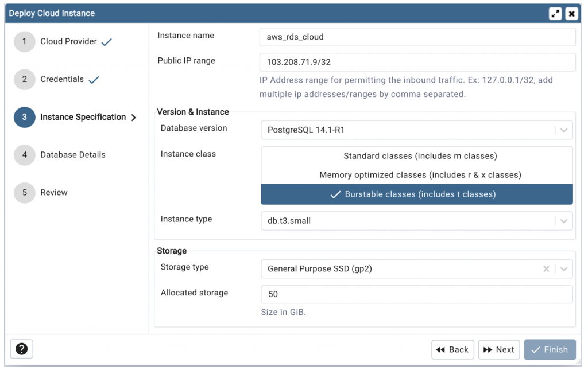Open the Storage type dropdown
The width and height of the screenshot is (588, 374).
(563, 268)
